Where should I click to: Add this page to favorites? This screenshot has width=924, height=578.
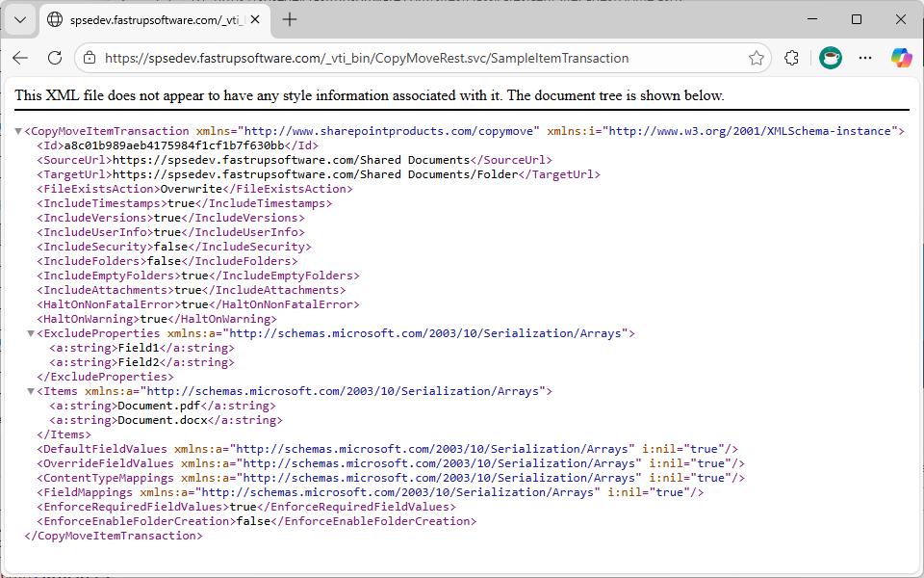pos(757,58)
